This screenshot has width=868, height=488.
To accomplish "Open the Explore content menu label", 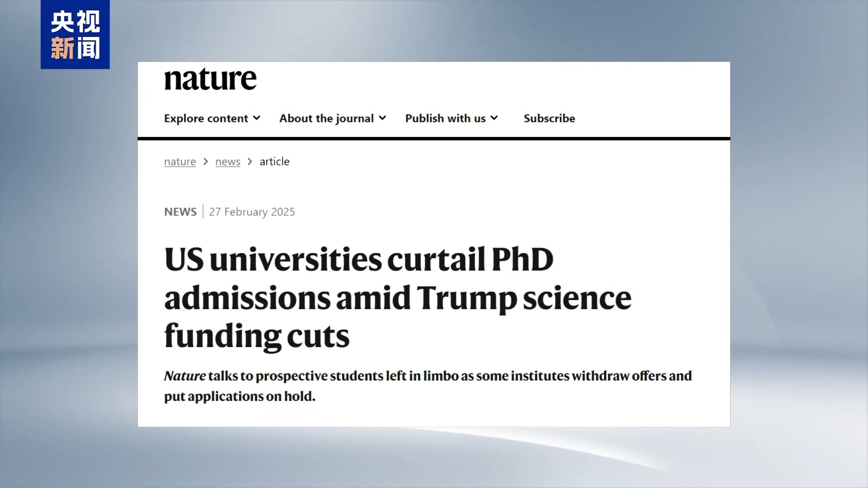I will (206, 118).
